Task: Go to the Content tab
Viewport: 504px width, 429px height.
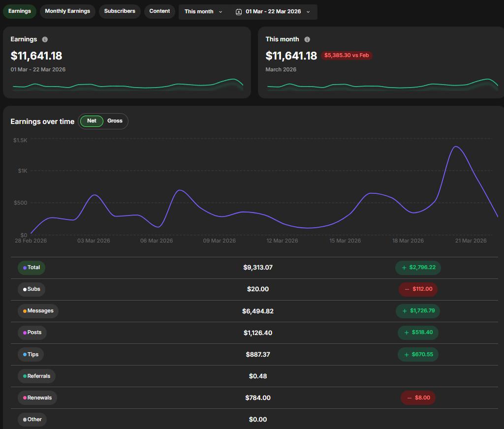Action: pyautogui.click(x=159, y=11)
